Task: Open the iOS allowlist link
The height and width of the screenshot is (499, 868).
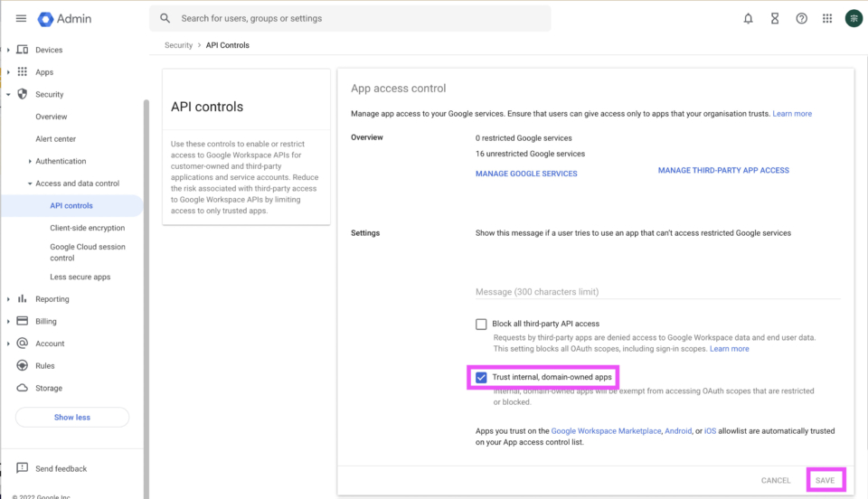Action: pyautogui.click(x=711, y=431)
